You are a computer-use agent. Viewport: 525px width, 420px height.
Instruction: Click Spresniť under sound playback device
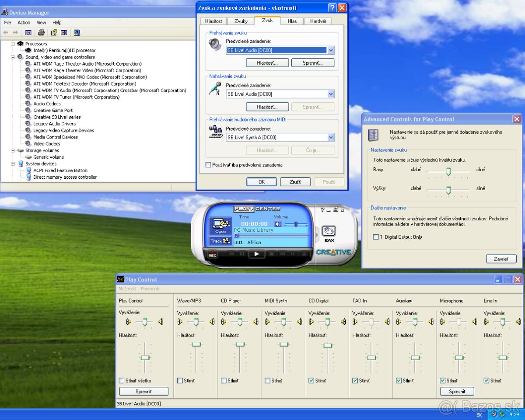(312, 63)
